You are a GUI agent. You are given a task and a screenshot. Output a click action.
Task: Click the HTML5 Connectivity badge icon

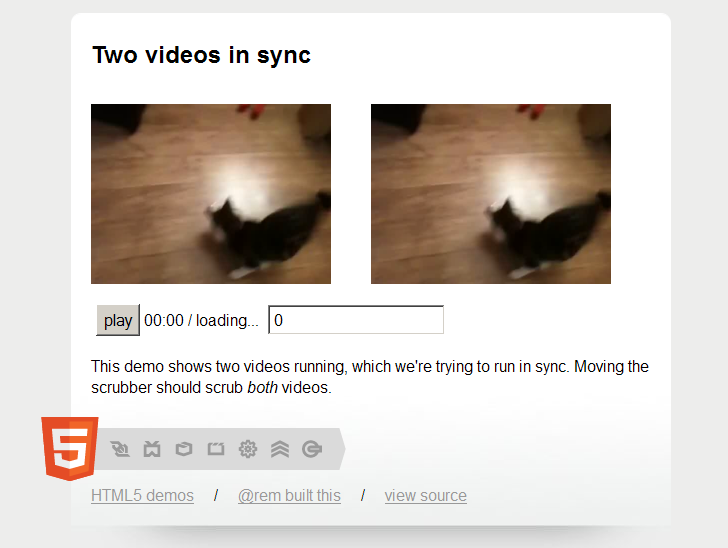pos(120,449)
